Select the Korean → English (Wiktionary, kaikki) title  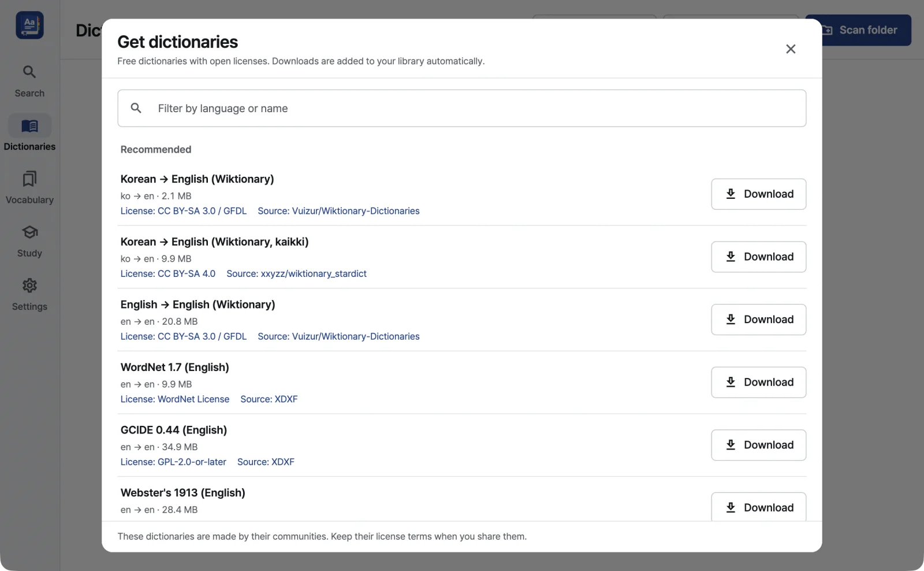(x=214, y=242)
